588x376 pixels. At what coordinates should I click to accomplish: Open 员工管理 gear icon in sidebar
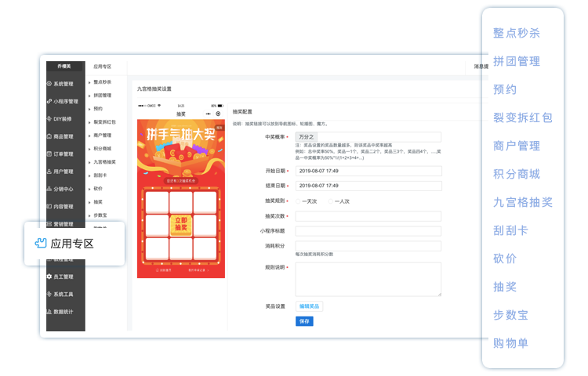(x=49, y=277)
